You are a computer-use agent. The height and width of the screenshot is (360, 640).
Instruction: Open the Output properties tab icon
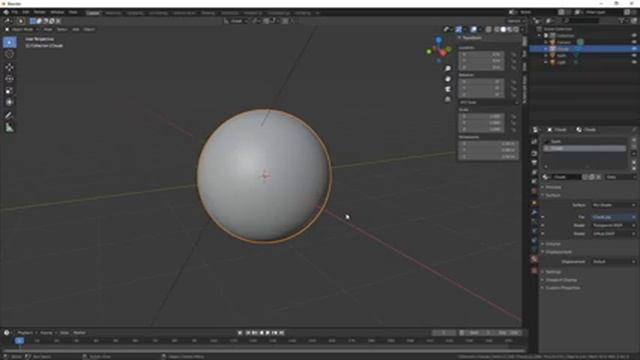click(x=534, y=162)
